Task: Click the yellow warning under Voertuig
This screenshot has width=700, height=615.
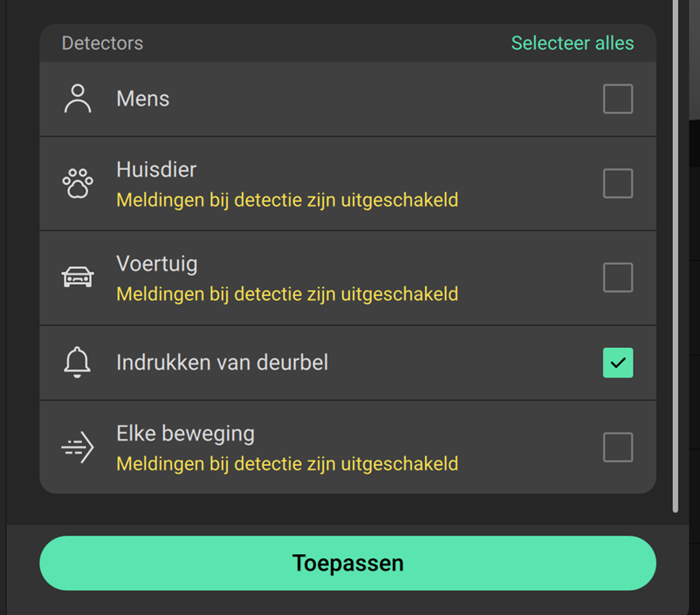Action: [287, 294]
